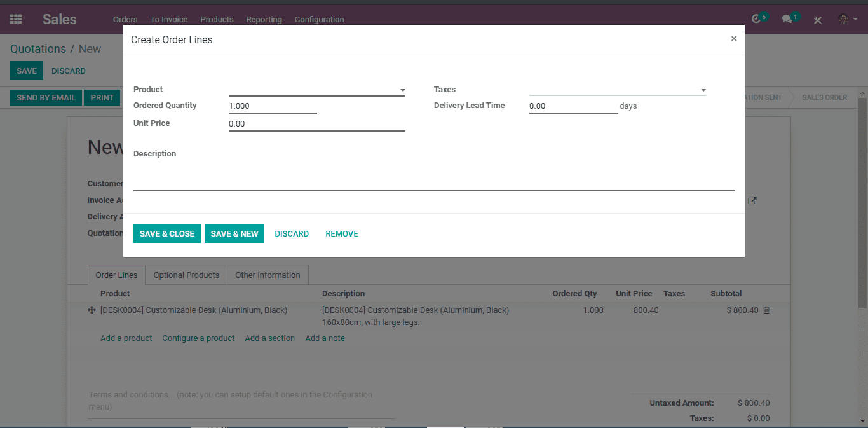Go back to Quotations breadcrumb

(x=38, y=49)
